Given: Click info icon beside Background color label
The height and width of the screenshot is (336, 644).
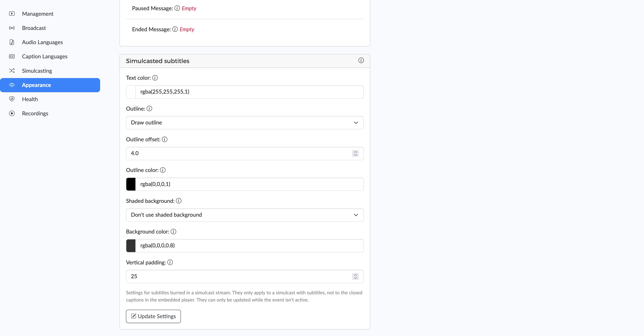Looking at the screenshot, I should pos(173,232).
